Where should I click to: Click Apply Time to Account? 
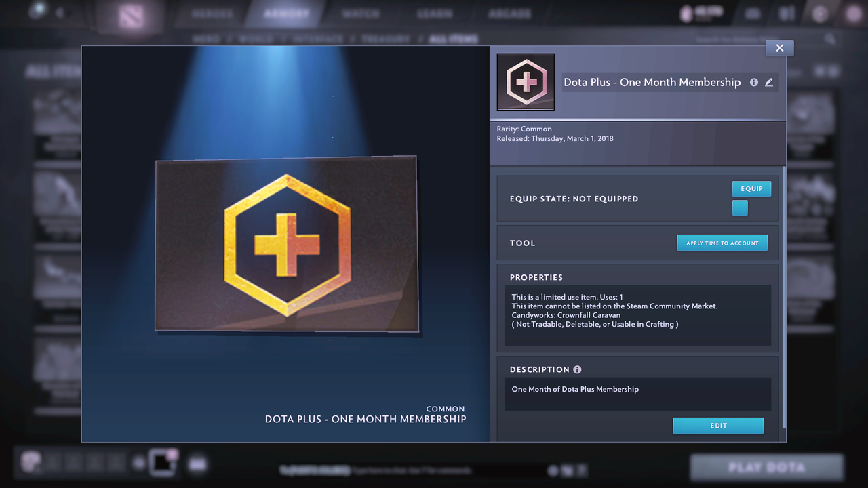click(x=722, y=242)
